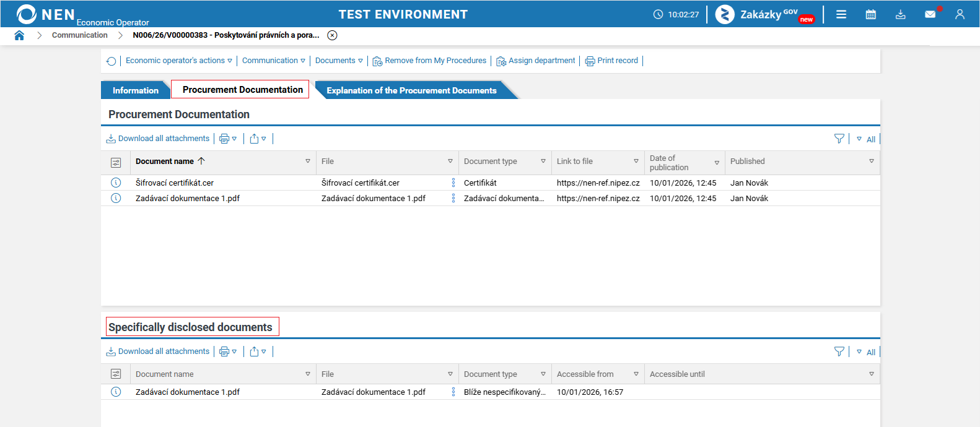Close the N006/26/V00000383 breadcrumb record
The width and height of the screenshot is (980, 427).
coord(333,35)
